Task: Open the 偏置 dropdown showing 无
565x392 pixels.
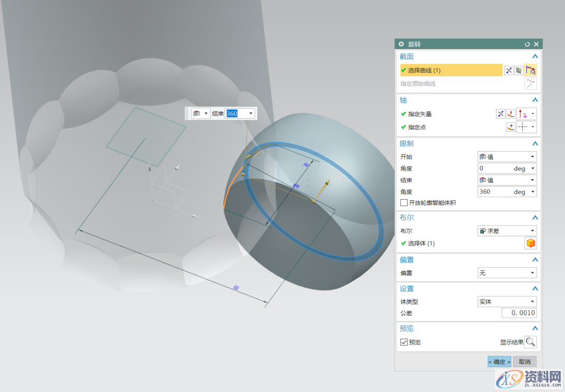Action: (506, 273)
